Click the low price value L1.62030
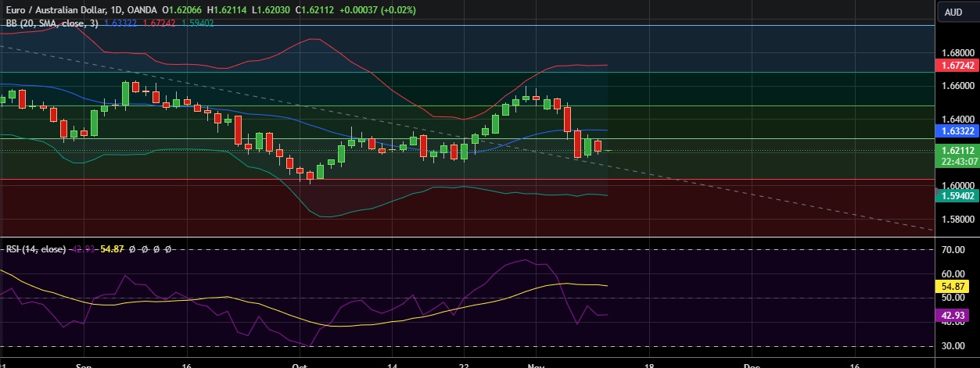The image size is (980, 368). [272, 10]
